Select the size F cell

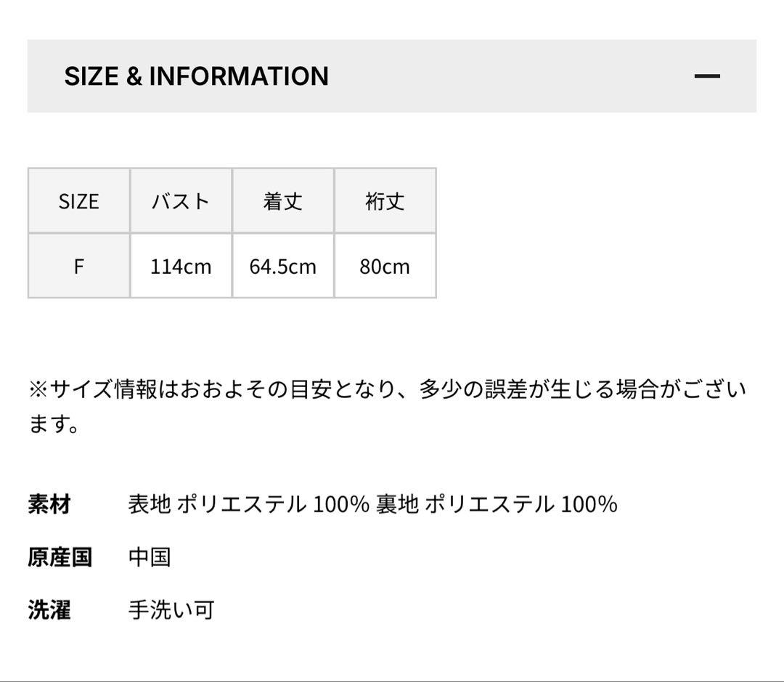click(x=78, y=267)
